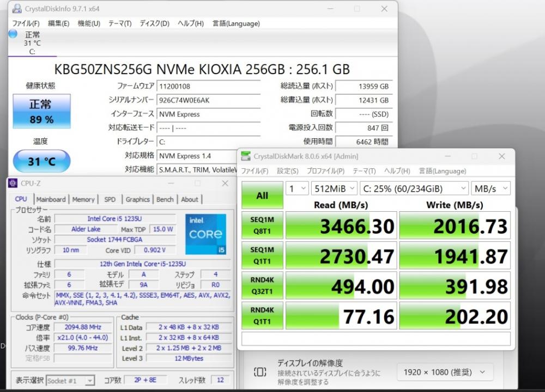Click the Intel Core i5 logo image
The height and width of the screenshot is (392, 545).
pos(206,234)
